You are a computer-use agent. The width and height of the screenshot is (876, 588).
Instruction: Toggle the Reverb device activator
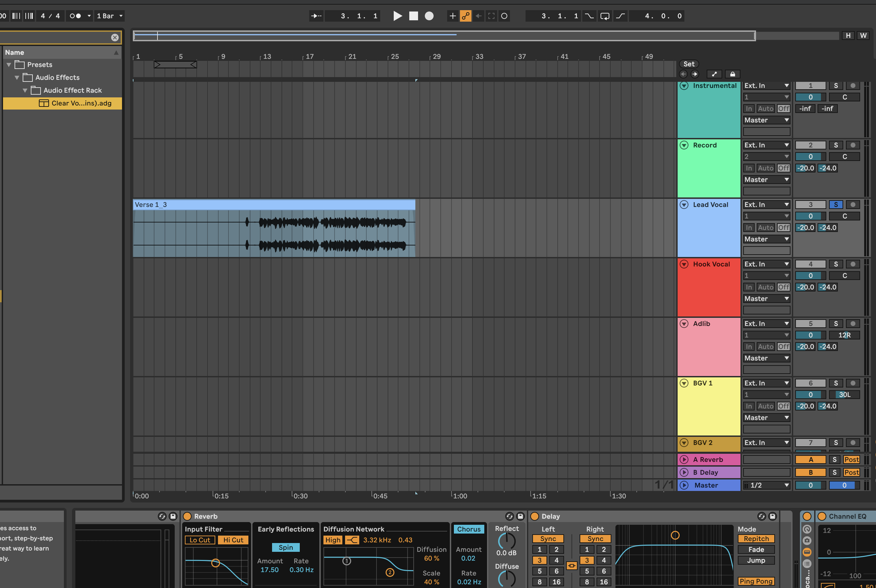point(188,516)
